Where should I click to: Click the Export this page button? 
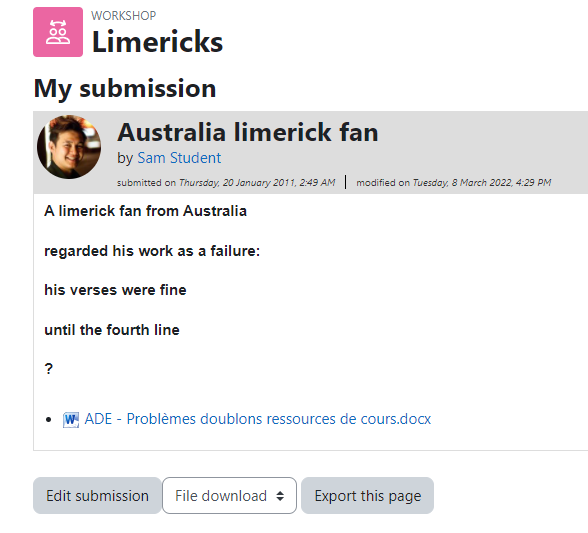pyautogui.click(x=368, y=495)
